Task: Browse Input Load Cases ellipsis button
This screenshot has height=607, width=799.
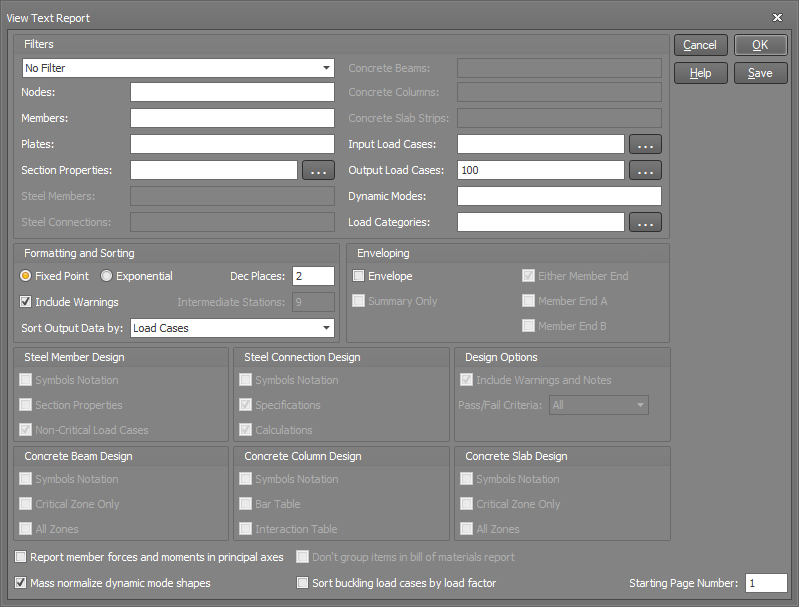Action: pyautogui.click(x=645, y=144)
